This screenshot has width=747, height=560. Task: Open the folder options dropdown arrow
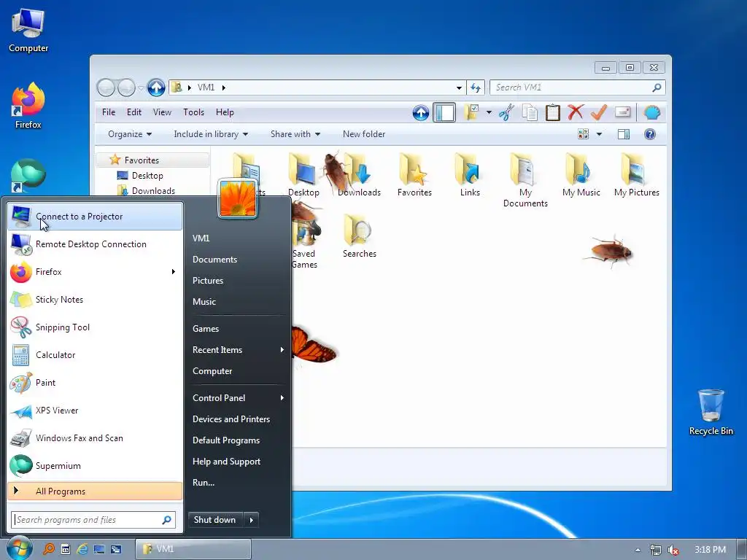(489, 113)
